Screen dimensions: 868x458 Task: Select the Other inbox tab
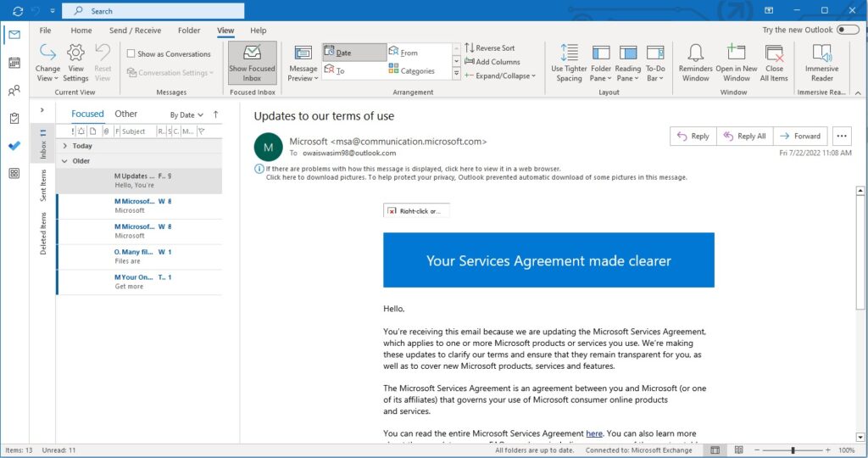[x=125, y=114]
